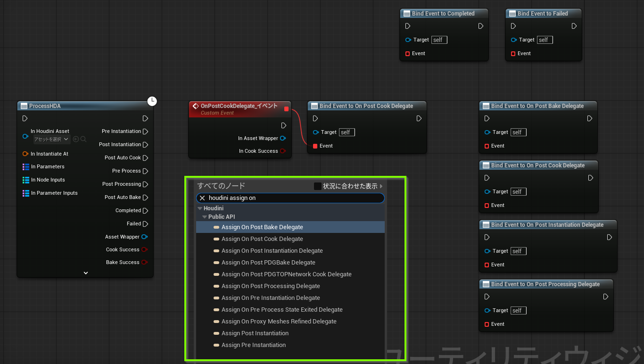Click the Asset Wrapper output pin on ProcessHDA

pyautogui.click(x=145, y=237)
